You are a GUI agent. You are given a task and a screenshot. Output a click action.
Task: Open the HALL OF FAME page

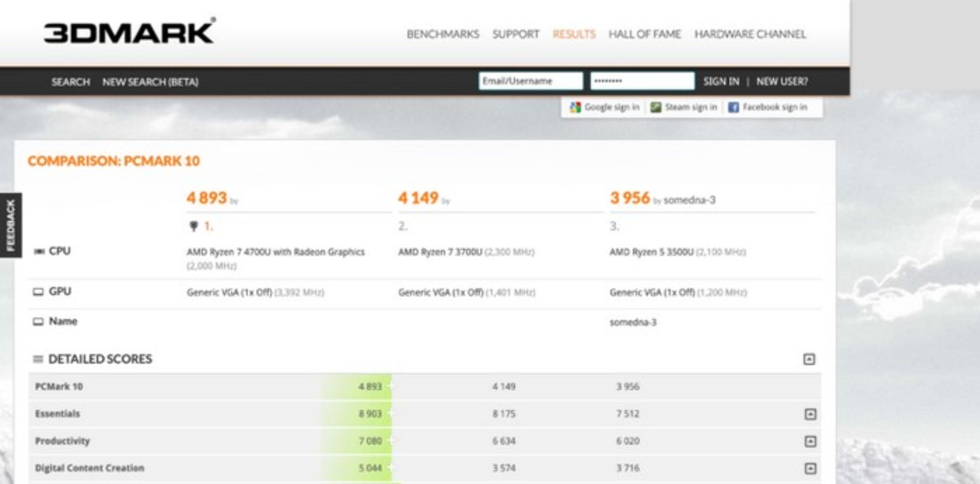[x=645, y=34]
